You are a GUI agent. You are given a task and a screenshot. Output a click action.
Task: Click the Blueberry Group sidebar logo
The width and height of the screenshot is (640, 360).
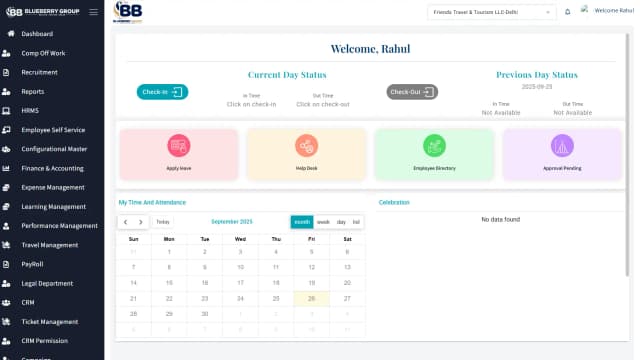point(42,11)
